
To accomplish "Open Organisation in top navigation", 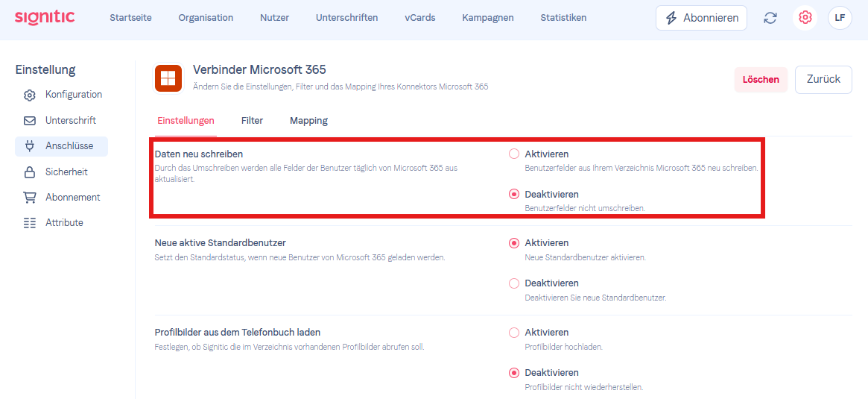I will click(x=206, y=18).
